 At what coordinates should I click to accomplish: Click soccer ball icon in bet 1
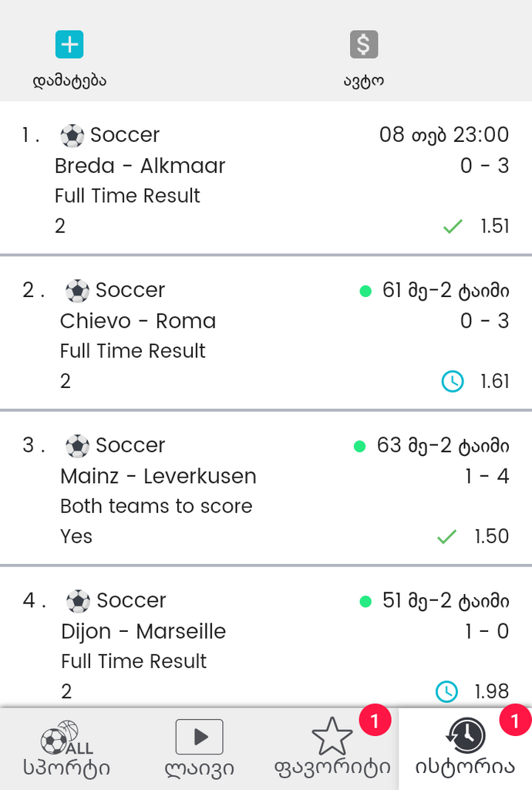tap(72, 136)
